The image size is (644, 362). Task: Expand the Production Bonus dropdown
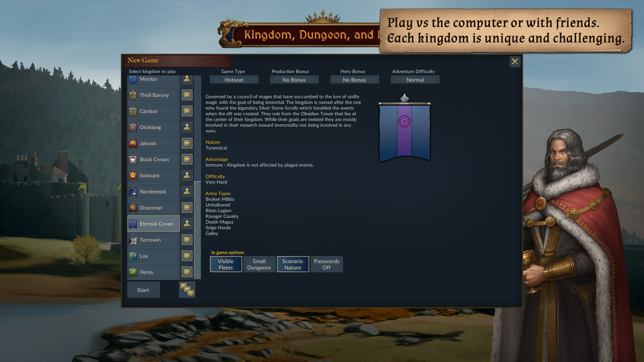click(294, 79)
